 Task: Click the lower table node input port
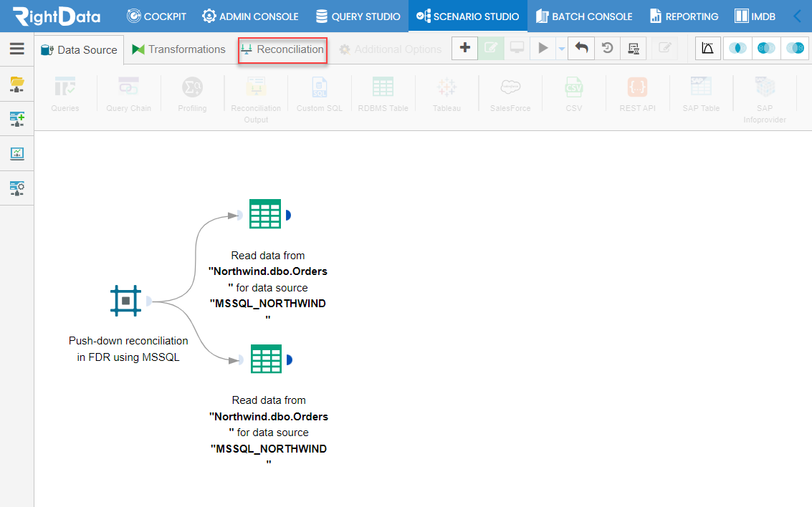tap(240, 359)
